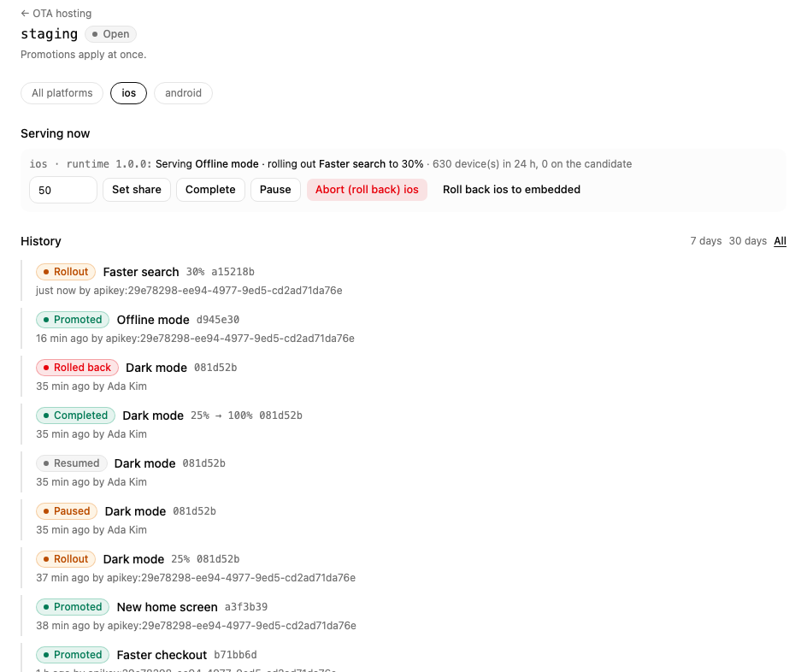Click the 'Faster search' history title

[141, 272]
